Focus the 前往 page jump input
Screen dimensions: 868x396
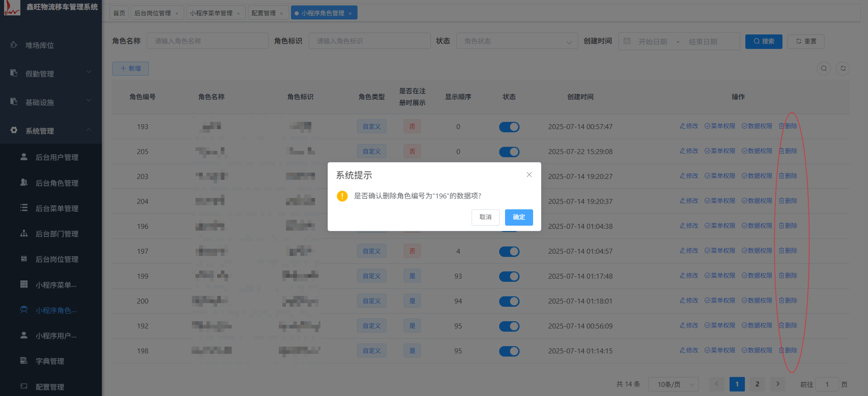[x=827, y=384]
